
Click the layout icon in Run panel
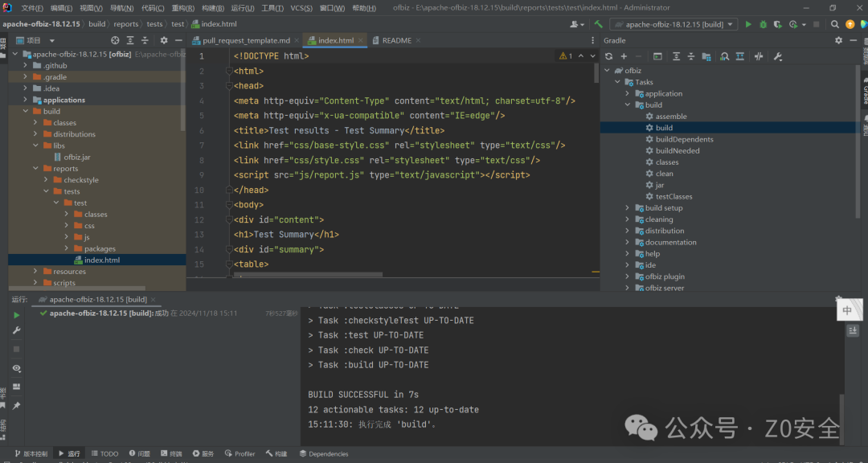point(17,387)
